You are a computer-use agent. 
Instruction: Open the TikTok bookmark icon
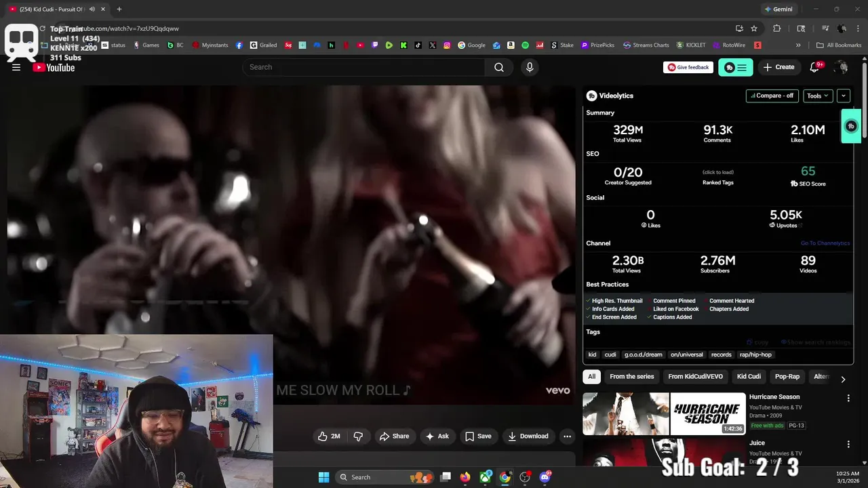click(418, 45)
